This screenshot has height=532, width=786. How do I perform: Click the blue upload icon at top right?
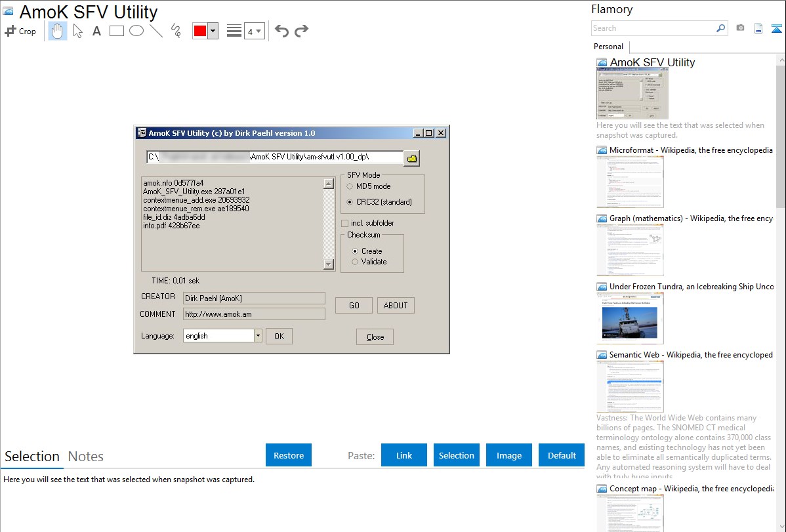point(776,28)
